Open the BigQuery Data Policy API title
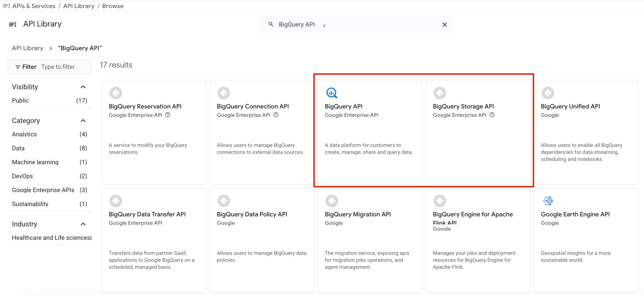This screenshot has width=644, height=295. point(252,214)
